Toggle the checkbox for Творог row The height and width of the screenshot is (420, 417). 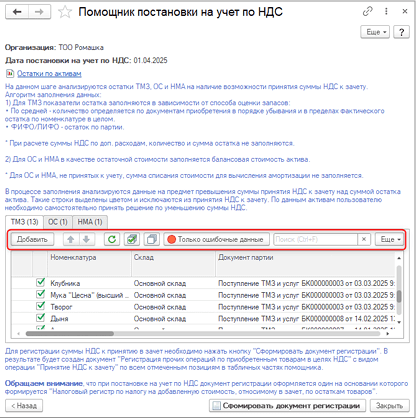[40, 306]
